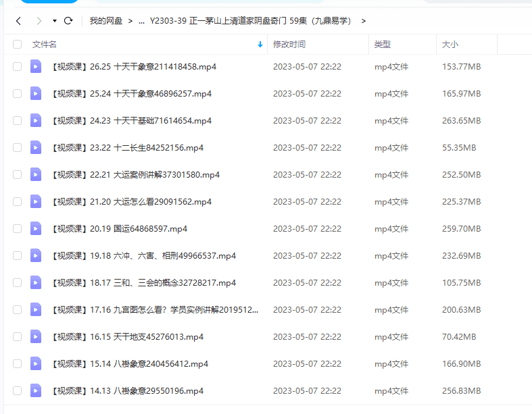Screen dimensions: 532x414
Task: Check the box for 25.24 十天干象意 file
Action: click(x=17, y=93)
